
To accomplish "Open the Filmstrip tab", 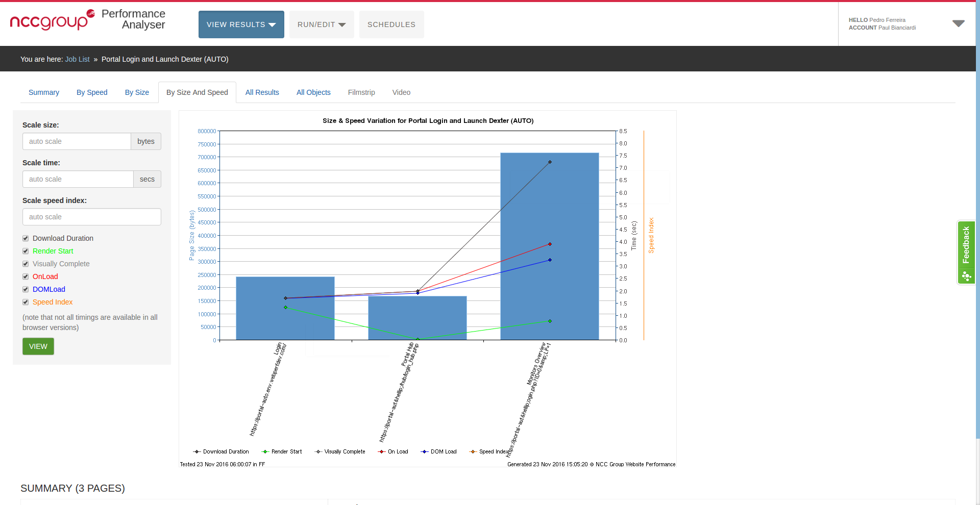I will [x=361, y=92].
